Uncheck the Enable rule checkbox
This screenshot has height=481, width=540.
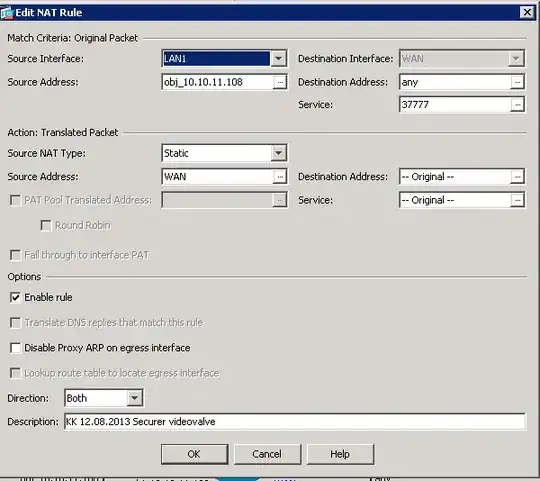(15, 297)
